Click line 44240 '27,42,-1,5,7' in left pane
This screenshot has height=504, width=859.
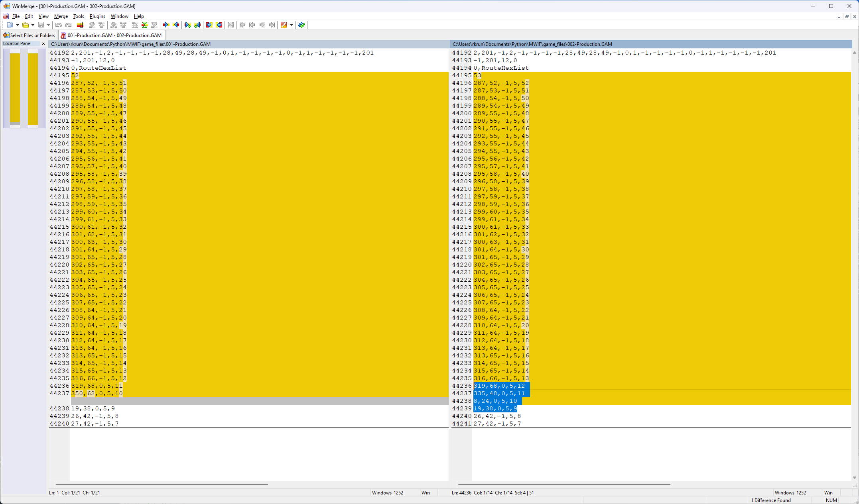pos(95,424)
